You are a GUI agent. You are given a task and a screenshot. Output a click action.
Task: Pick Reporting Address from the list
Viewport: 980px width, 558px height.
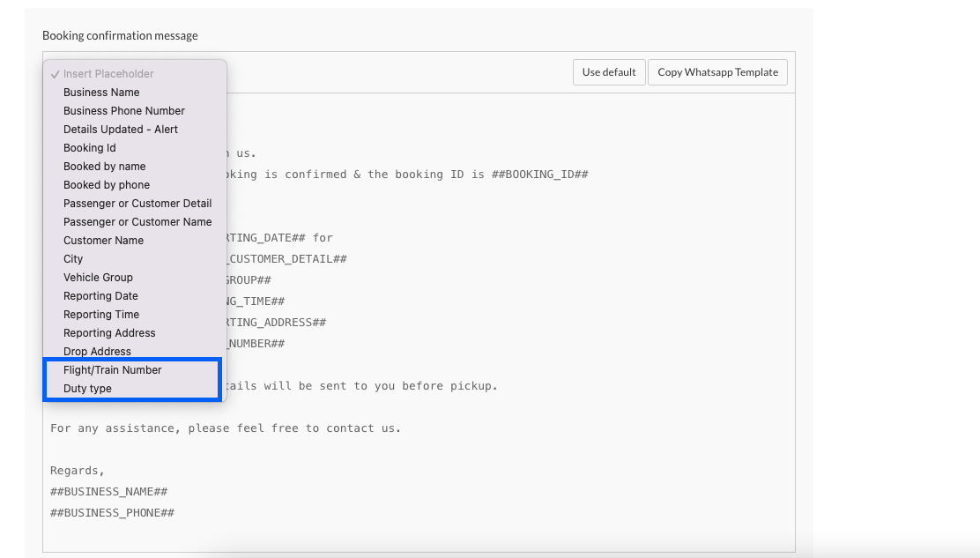(134, 333)
